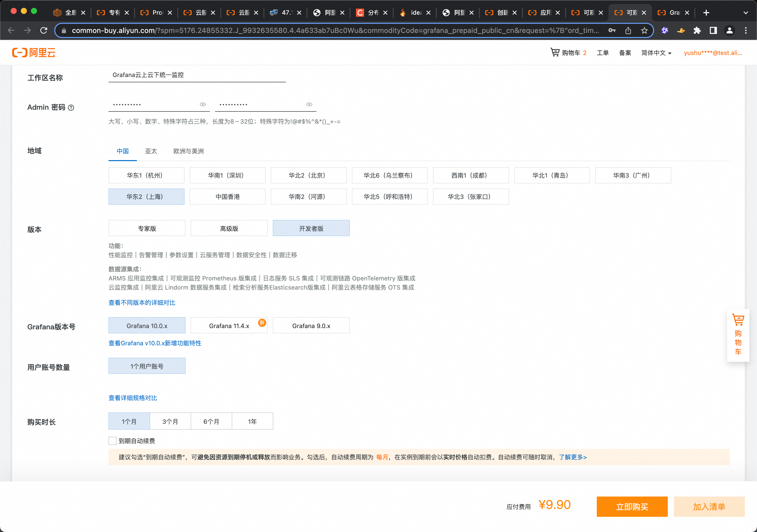Click the first Admin password field
This screenshot has height=532, width=757.
pos(159,104)
